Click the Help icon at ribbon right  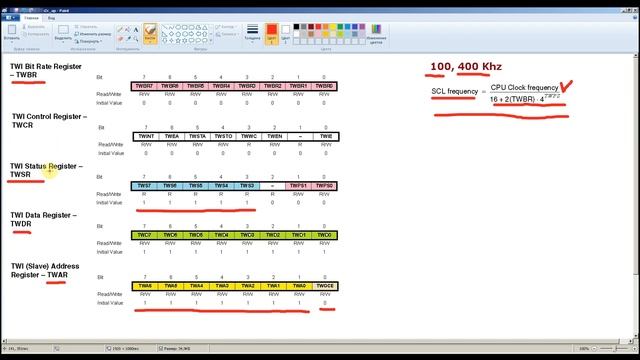(x=635, y=18)
